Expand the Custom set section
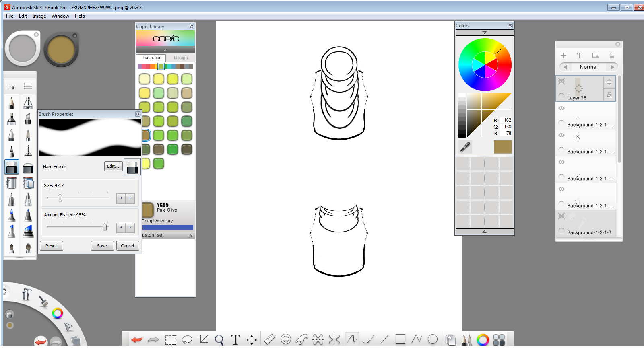Viewport: 644px width, 362px height. 190,236
